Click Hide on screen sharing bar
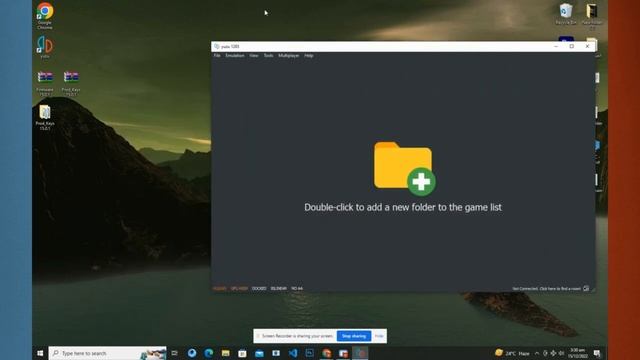 point(379,336)
